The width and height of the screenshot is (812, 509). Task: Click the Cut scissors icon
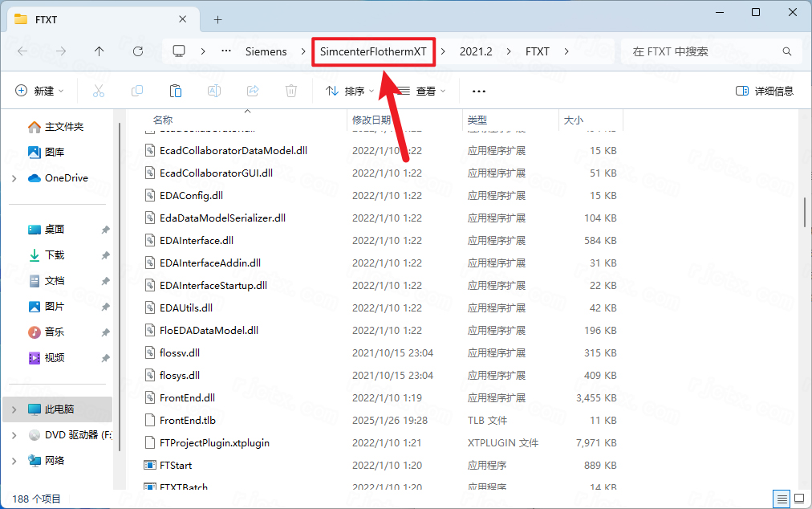(x=99, y=92)
